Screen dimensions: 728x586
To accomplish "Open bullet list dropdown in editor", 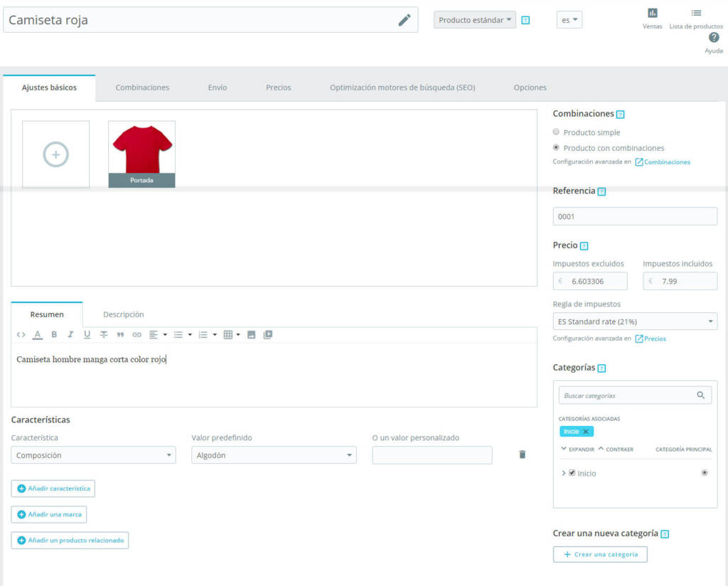I will 183,334.
